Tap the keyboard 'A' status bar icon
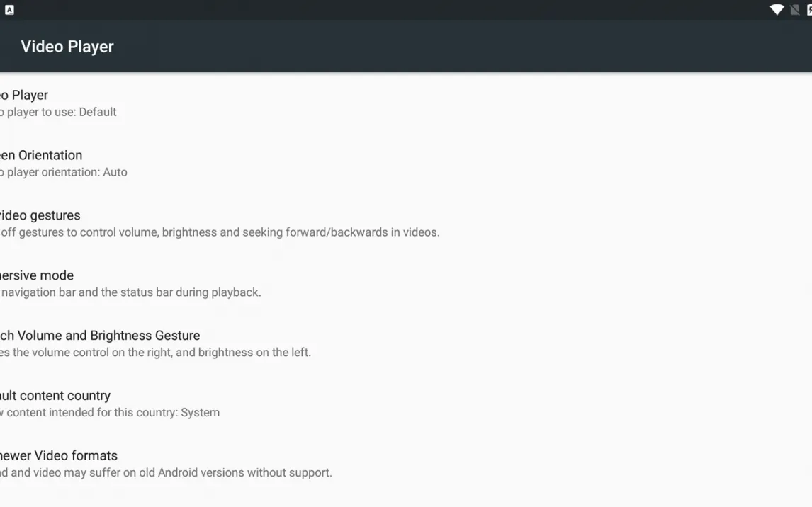Viewport: 812px width, 507px height. pos(9,9)
